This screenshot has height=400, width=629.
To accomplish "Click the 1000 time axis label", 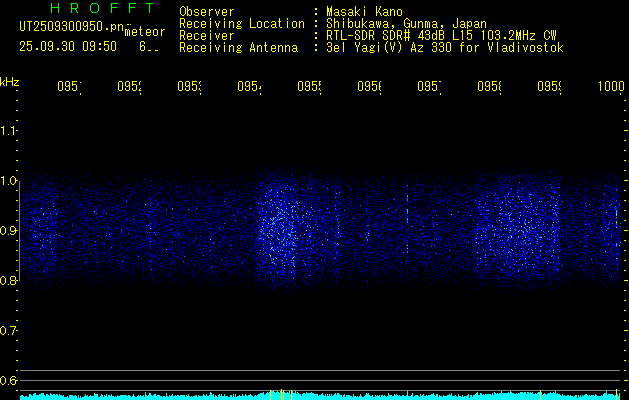I will click(x=611, y=86).
